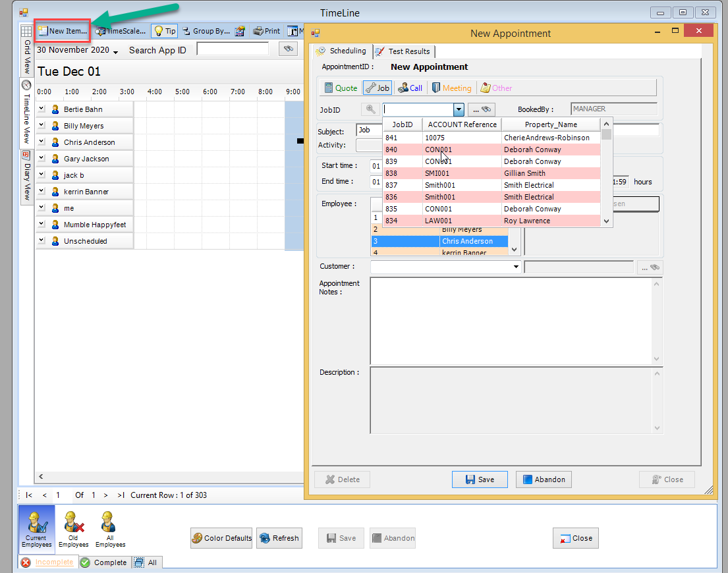Switch to Incomplete filter tab
The height and width of the screenshot is (573, 728).
pyautogui.click(x=48, y=562)
